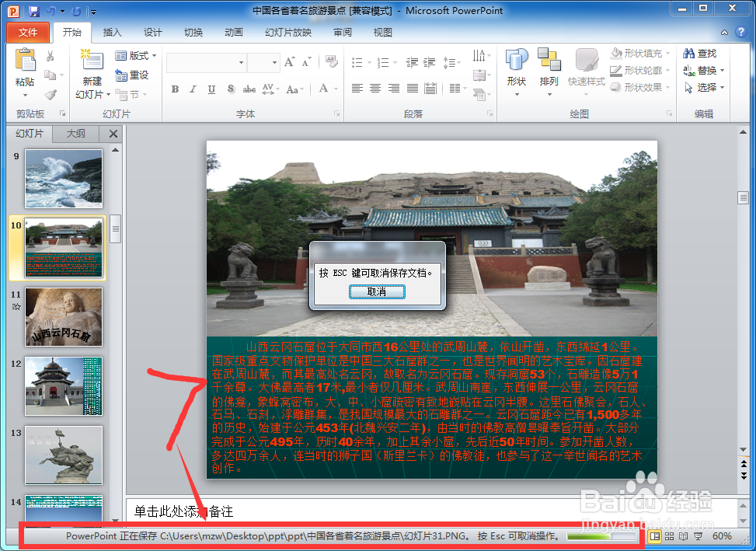Click Next Slide double-arrow at scrollbar bottom
This screenshot has height=551, width=756.
coord(744,476)
